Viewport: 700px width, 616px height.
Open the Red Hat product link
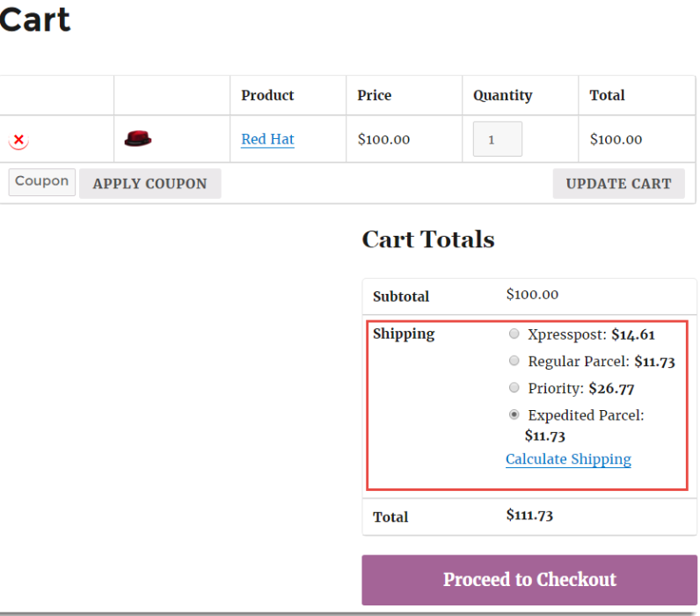point(267,139)
